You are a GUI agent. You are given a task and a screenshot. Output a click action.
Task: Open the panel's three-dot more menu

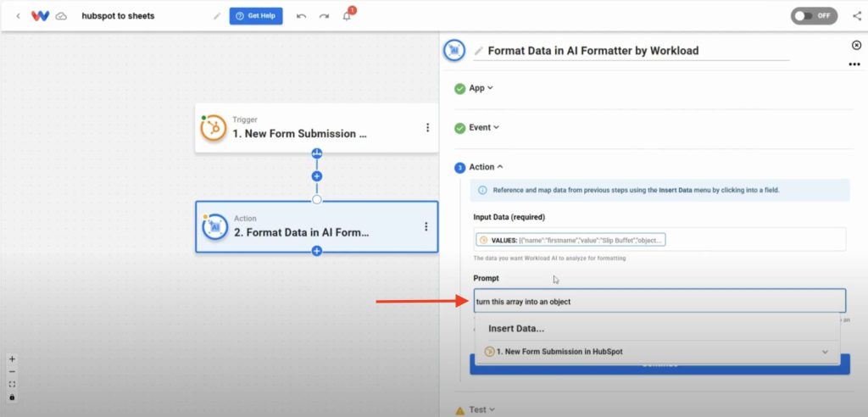click(x=854, y=64)
